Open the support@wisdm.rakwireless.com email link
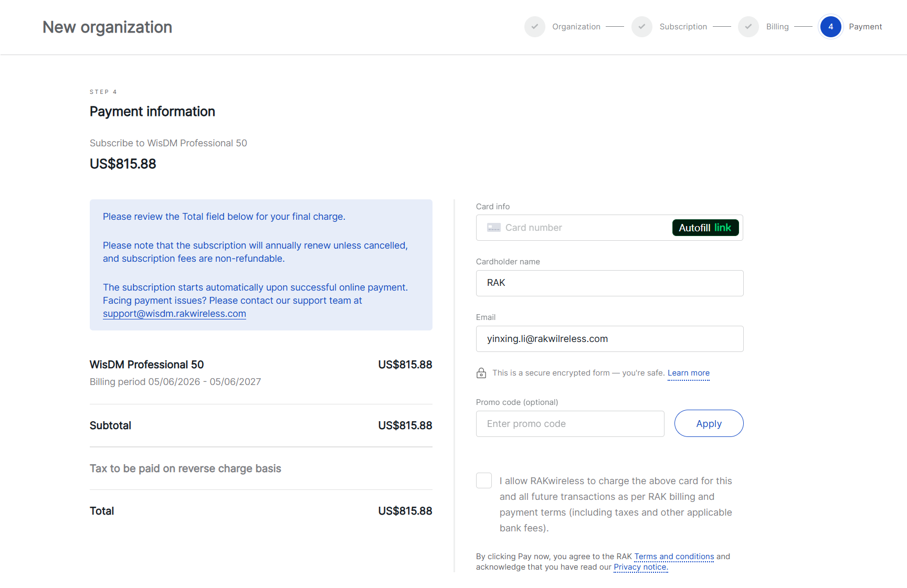The width and height of the screenshot is (907, 588). (x=174, y=314)
